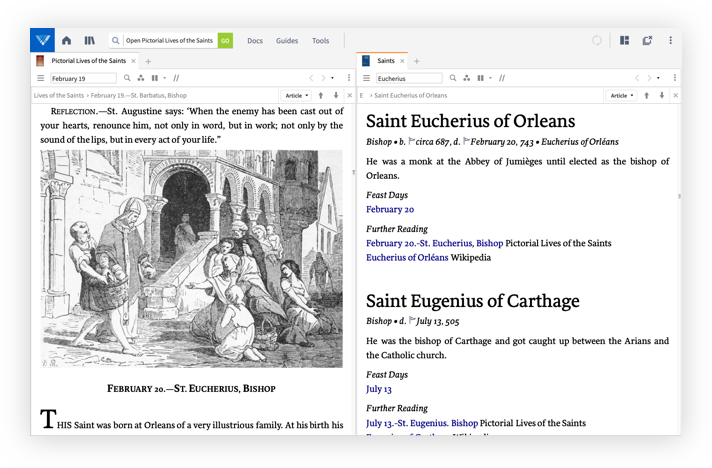Open the Library icon
The image size is (712, 468).
click(90, 40)
